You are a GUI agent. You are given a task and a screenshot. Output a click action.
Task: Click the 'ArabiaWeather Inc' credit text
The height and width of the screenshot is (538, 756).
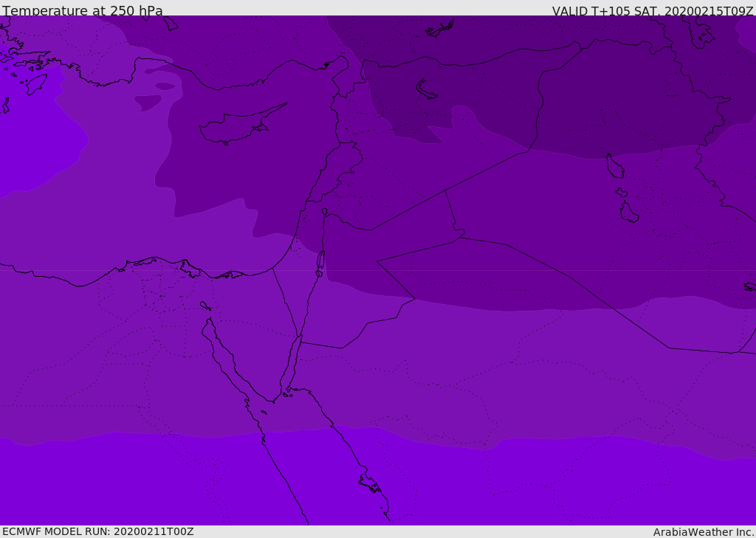click(x=704, y=532)
